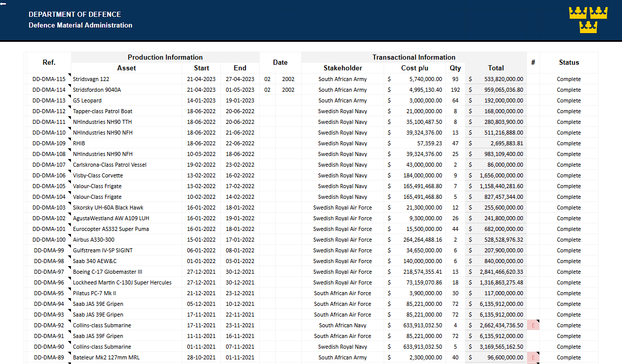Click the Lockheed Martin C-130J Super Hercules cell
The image size is (622, 364).
[x=127, y=282]
